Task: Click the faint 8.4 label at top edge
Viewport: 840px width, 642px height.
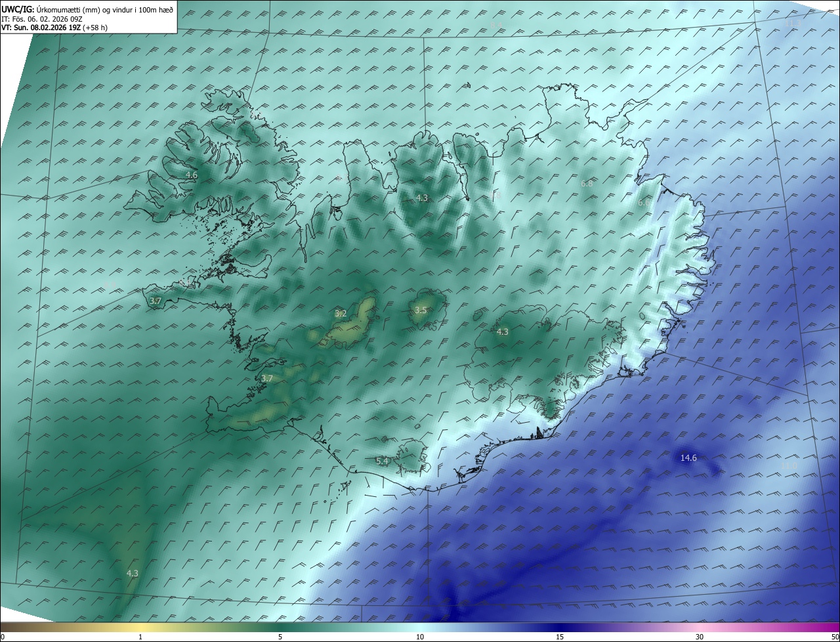Action: point(496,25)
